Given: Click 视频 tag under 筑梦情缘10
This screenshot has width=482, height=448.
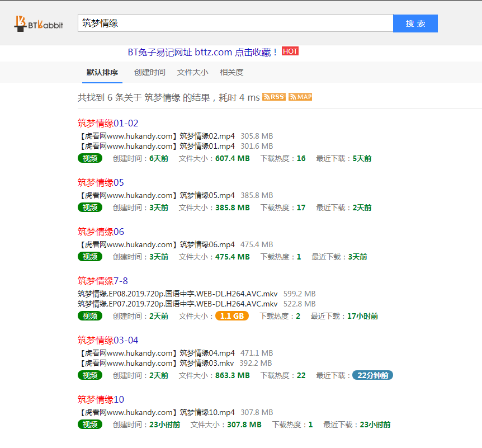Looking at the screenshot, I should click(90, 425).
